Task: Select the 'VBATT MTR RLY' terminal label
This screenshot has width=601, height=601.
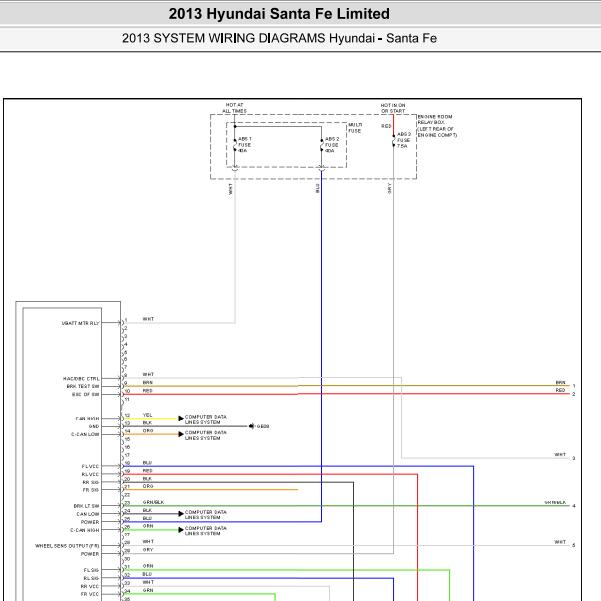Action: (80, 323)
